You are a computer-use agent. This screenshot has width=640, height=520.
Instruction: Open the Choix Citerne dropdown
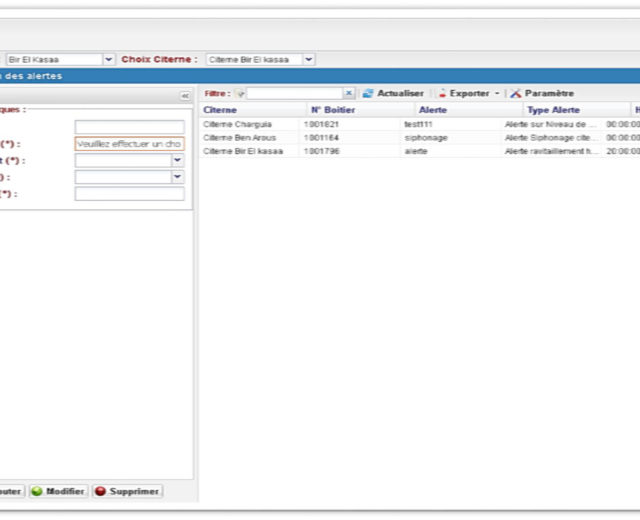tap(309, 60)
